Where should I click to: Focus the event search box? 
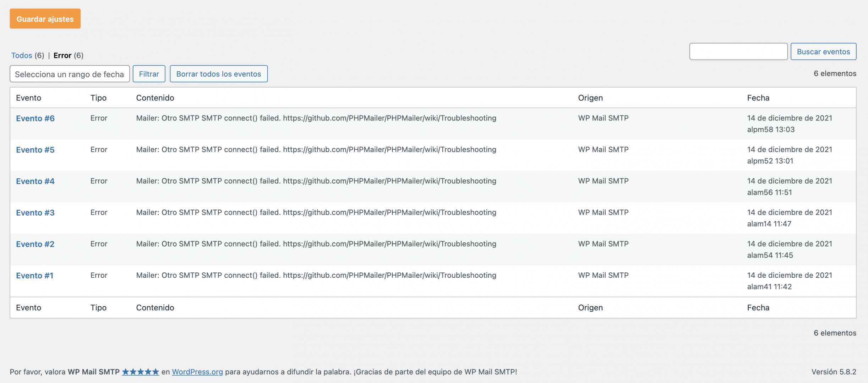pos(738,51)
